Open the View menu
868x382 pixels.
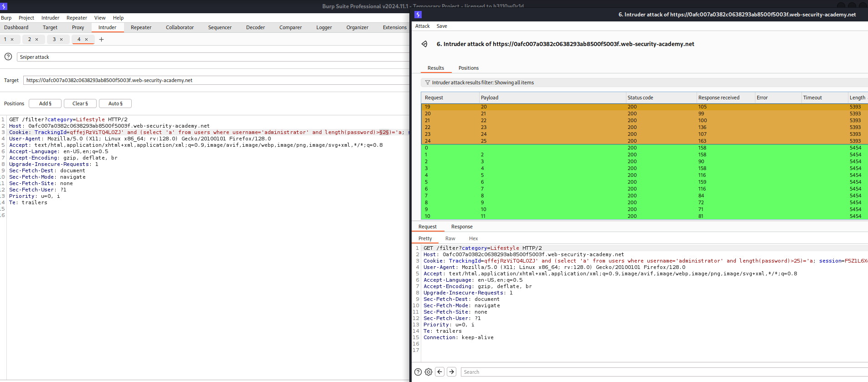point(100,18)
